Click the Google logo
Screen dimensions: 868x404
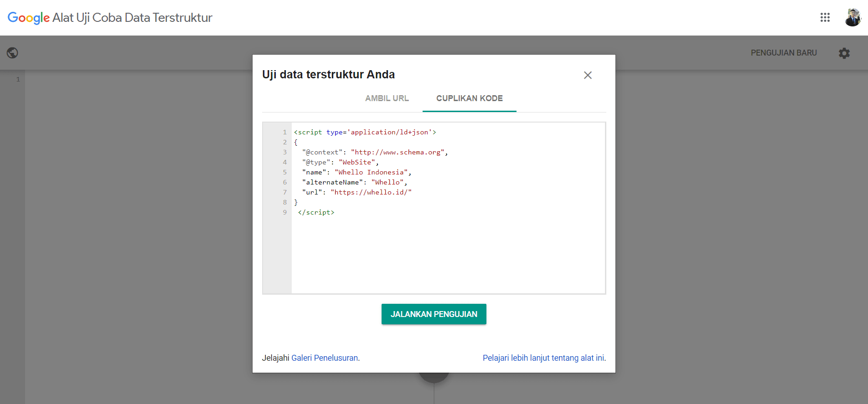[28, 18]
